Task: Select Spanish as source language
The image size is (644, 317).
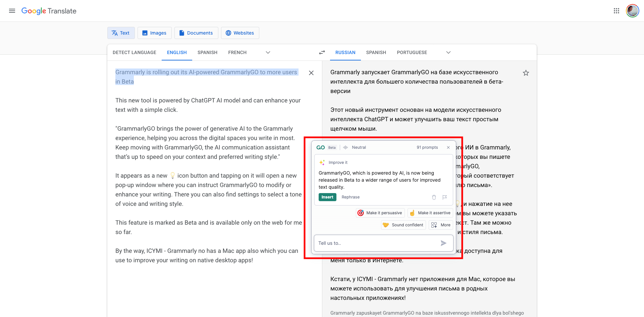Action: 207,52
